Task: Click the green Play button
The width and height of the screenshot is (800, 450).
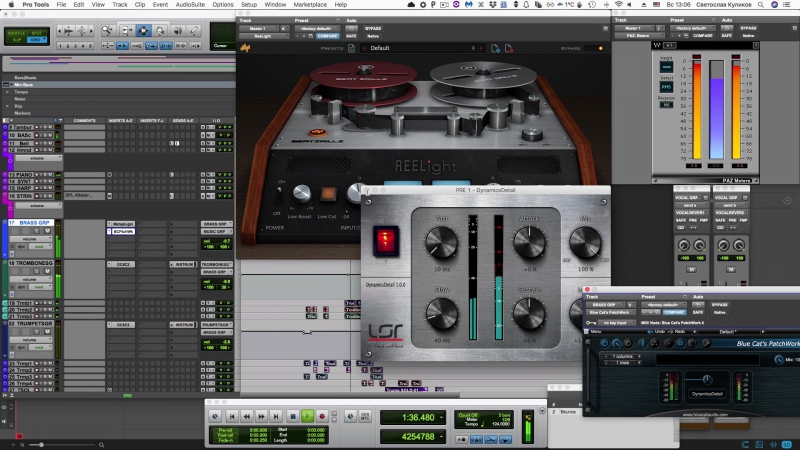Action: (307, 416)
